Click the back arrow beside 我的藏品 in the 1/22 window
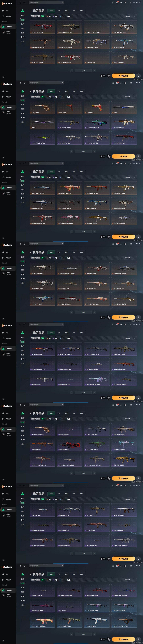Viewport: 143px width, 644px height. (x=31, y=11)
